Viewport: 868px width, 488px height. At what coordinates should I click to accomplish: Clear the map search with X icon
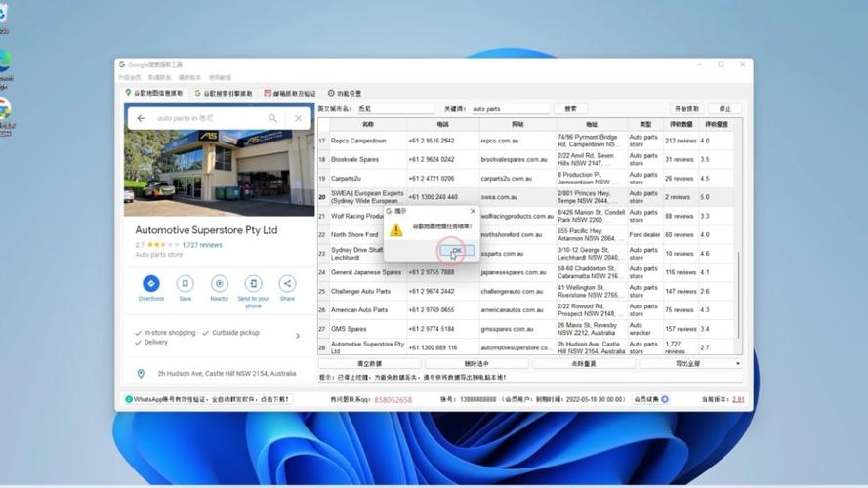click(x=299, y=118)
